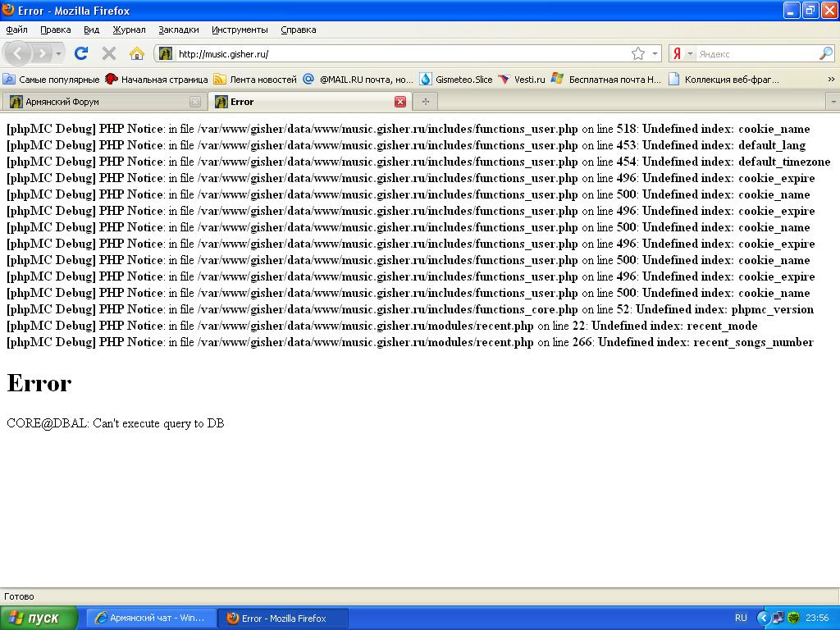This screenshot has height=630, width=840.
Task: List all tabs dropdown arrow
Action: point(833,102)
